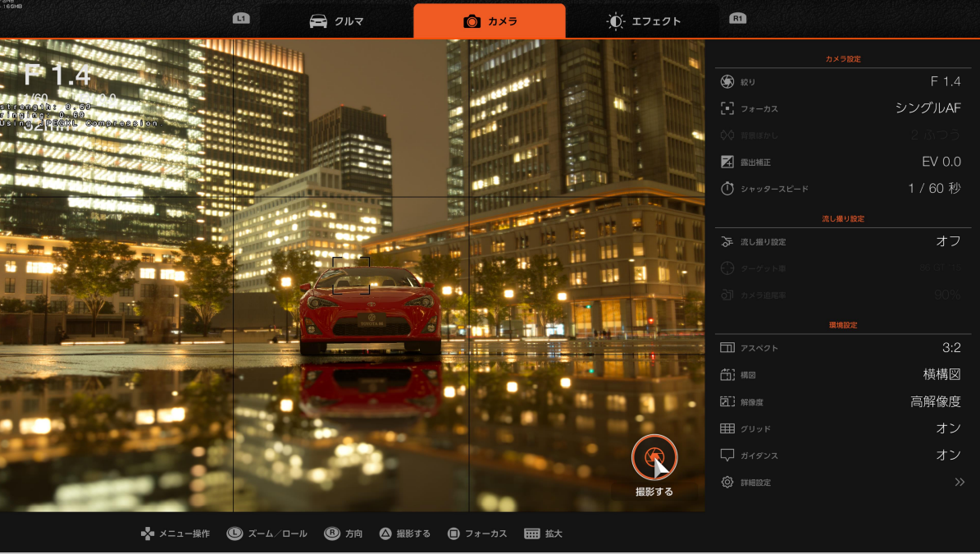Click the F 1.4 overlay on the photo

click(57, 76)
